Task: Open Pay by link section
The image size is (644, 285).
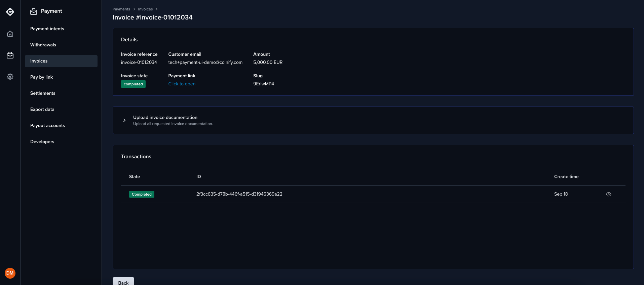Action: click(41, 77)
